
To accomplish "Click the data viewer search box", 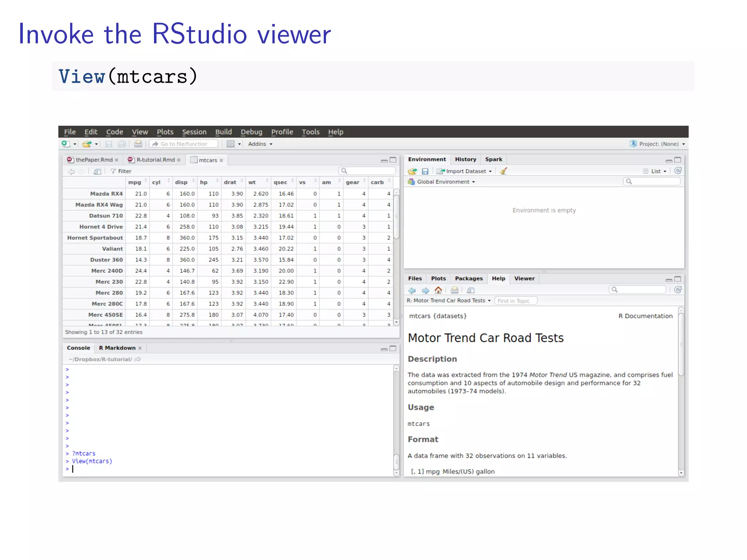I will click(367, 171).
